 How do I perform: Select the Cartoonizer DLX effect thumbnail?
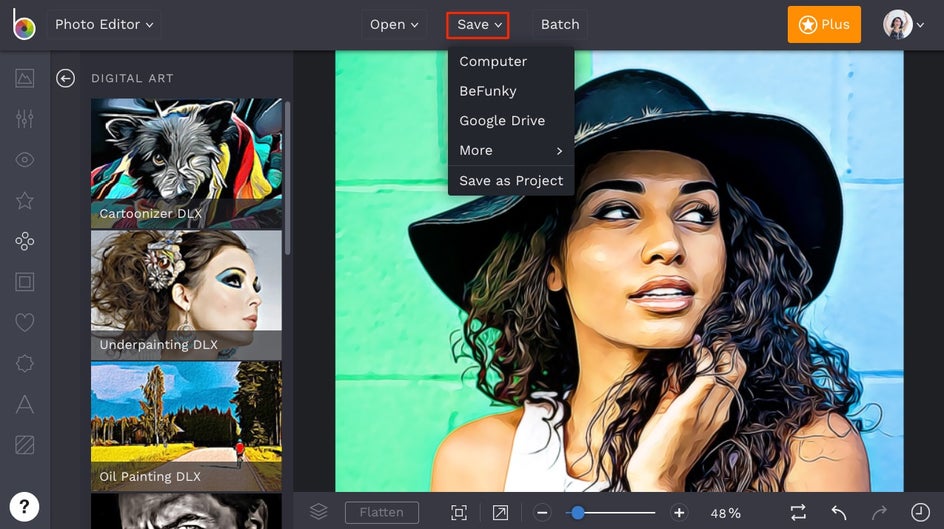point(186,163)
